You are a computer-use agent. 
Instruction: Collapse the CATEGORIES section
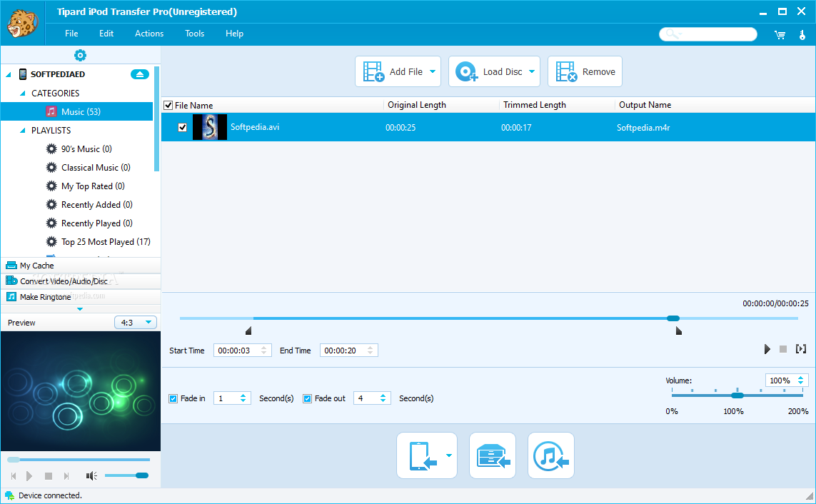22,93
